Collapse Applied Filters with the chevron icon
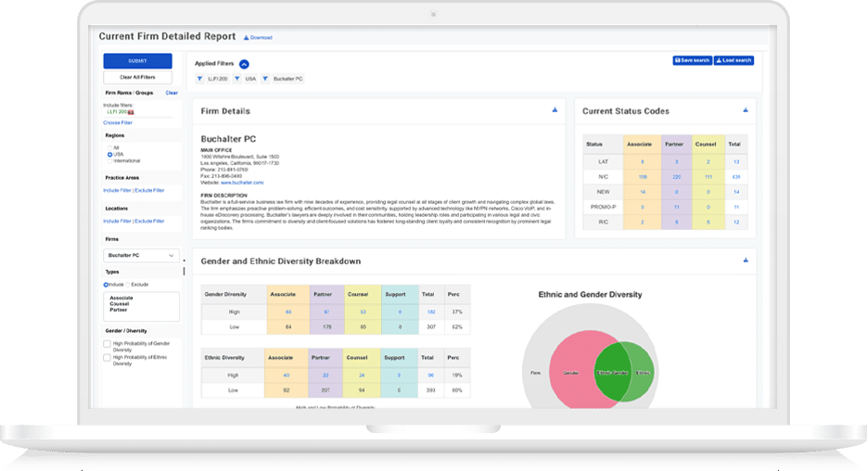Viewport: 868px width, 471px height. (244, 64)
